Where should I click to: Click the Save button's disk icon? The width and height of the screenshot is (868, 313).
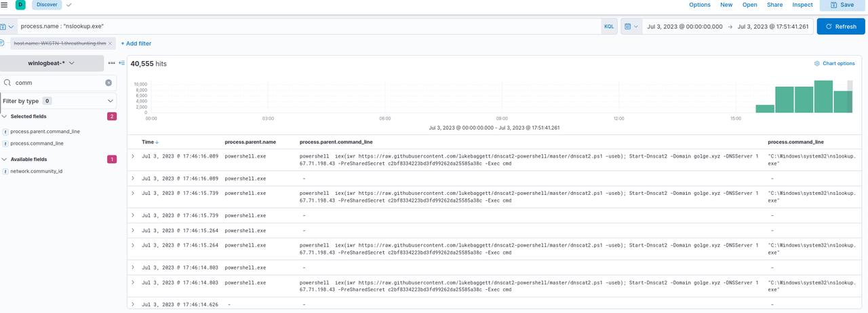click(834, 5)
